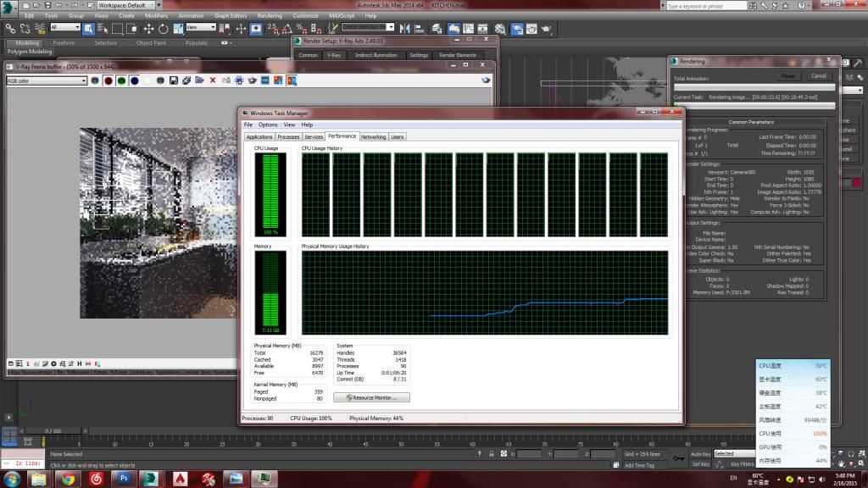868x488 pixels.
Task: Launch Chrome from the taskbar
Action: coord(68,479)
